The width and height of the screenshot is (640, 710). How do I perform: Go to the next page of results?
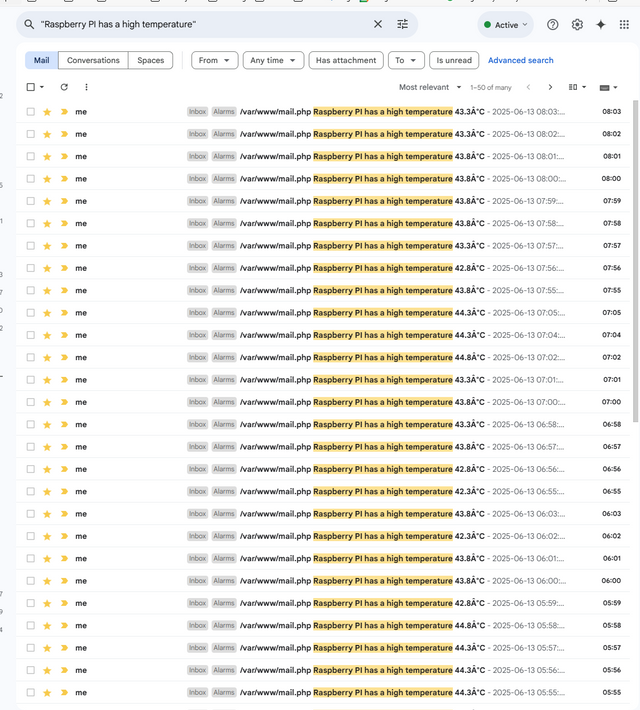pyautogui.click(x=550, y=87)
